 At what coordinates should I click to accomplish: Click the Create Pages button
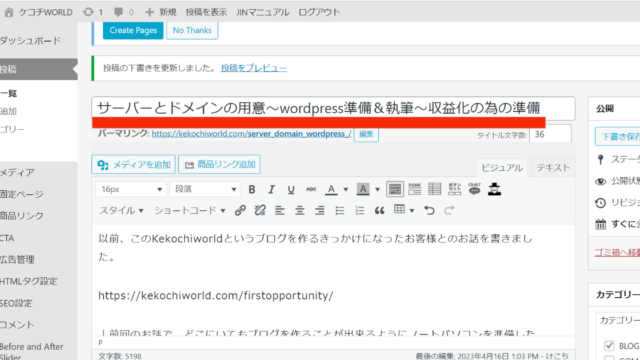(x=133, y=30)
